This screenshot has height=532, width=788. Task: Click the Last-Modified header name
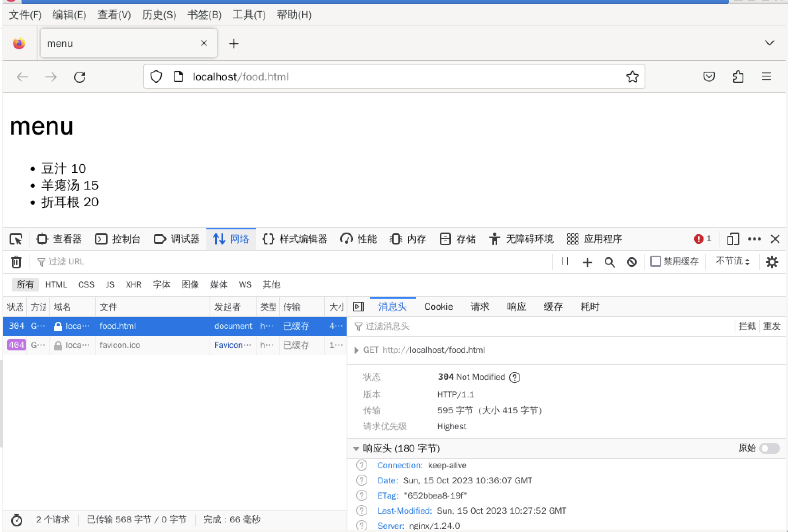point(405,511)
